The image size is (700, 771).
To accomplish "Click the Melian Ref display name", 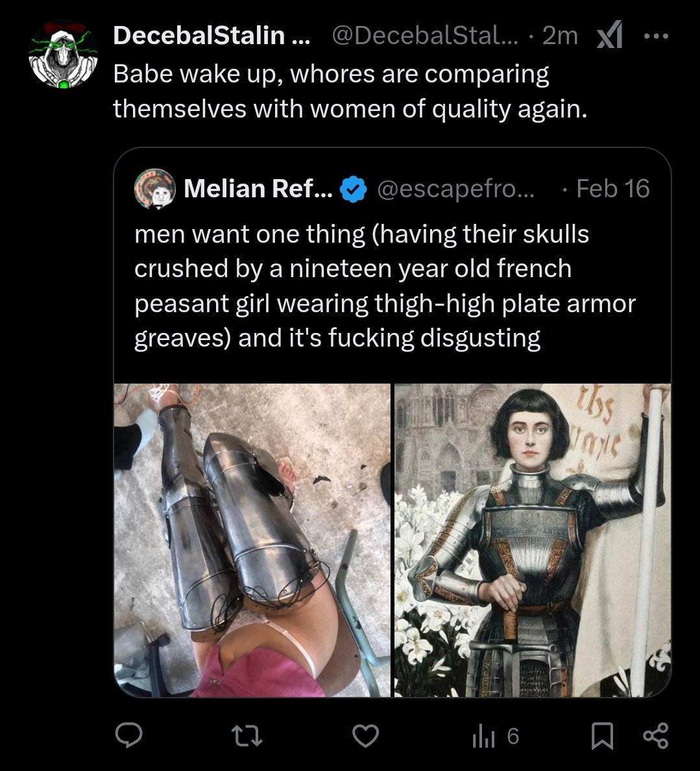I will 258,189.
